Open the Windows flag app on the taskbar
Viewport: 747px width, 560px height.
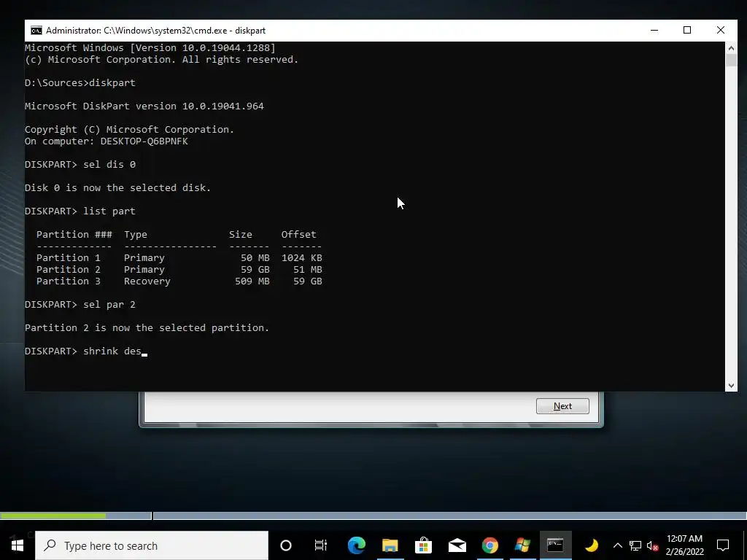(522, 545)
